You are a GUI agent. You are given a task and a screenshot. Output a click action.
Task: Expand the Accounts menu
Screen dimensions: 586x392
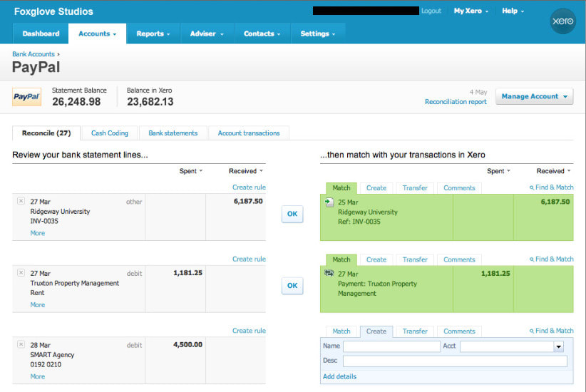click(x=97, y=33)
